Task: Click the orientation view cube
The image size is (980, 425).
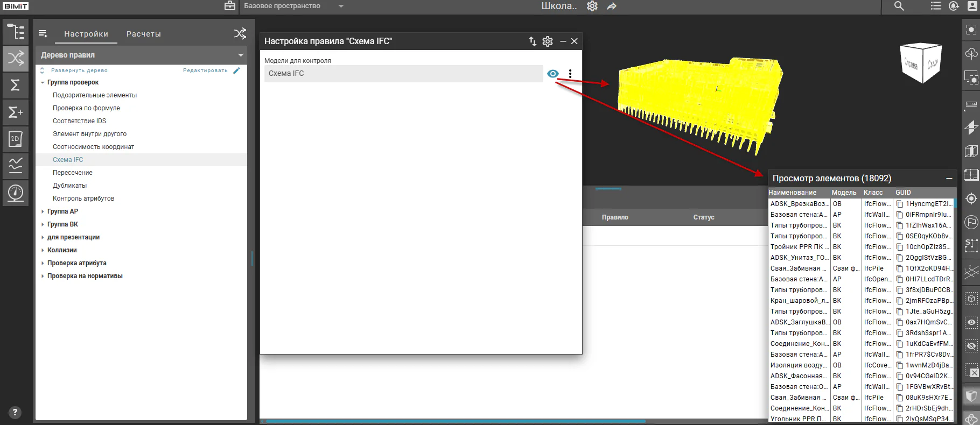Action: 921,62
